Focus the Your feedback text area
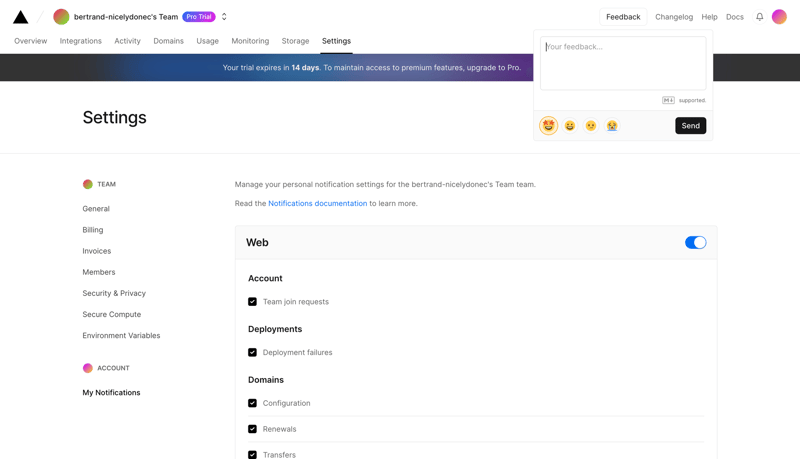This screenshot has width=800, height=459. (x=623, y=63)
